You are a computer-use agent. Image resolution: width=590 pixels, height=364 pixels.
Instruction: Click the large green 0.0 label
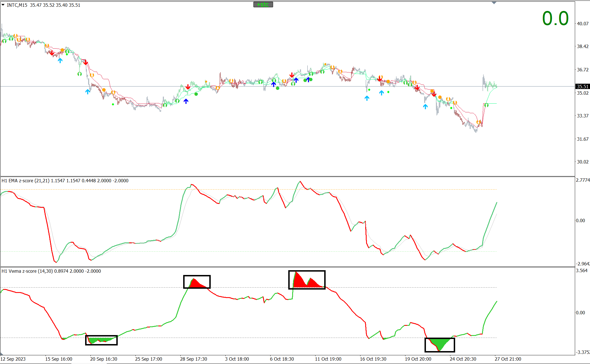tap(555, 19)
